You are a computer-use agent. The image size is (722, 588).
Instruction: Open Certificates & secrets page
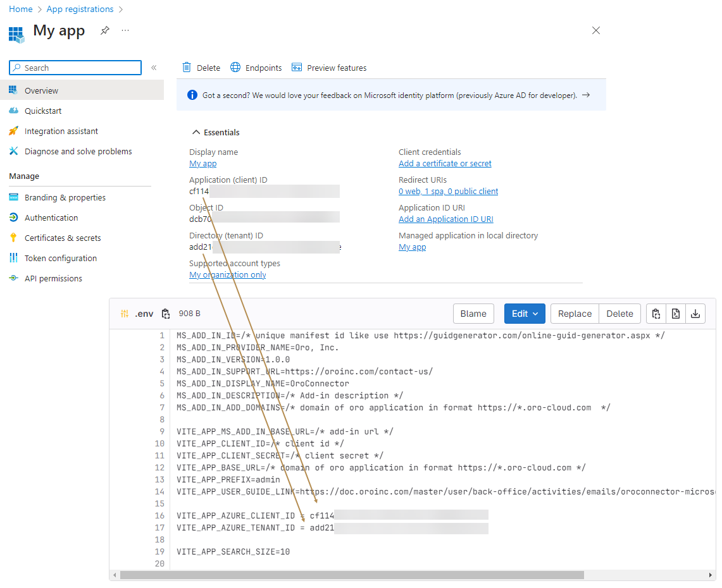coord(63,238)
